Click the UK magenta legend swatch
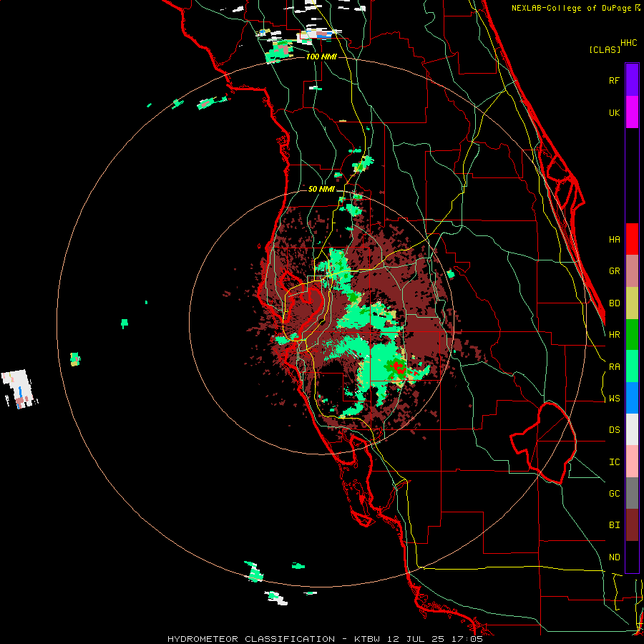The height and width of the screenshot is (644, 644). 632,112
